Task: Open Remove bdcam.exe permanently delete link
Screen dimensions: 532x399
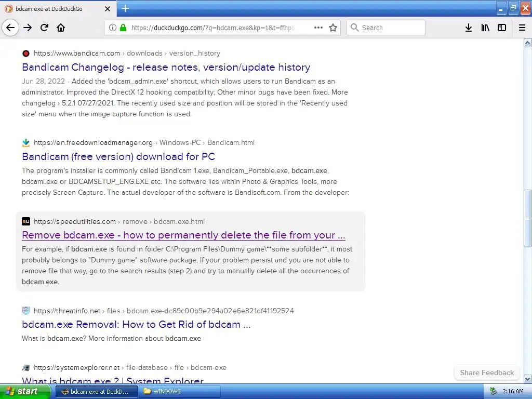Action: [183, 235]
